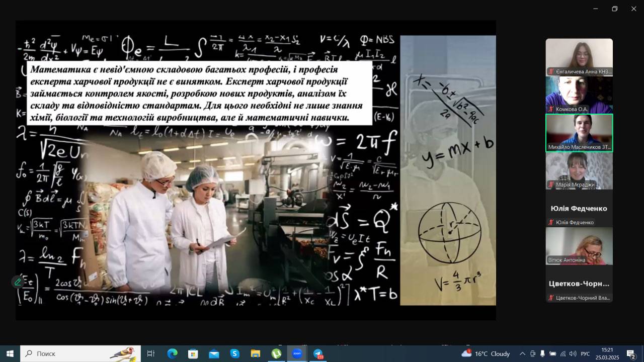Image resolution: width=644 pixels, height=362 pixels.
Task: Restore down the Zoom meeting window
Action: (x=614, y=9)
